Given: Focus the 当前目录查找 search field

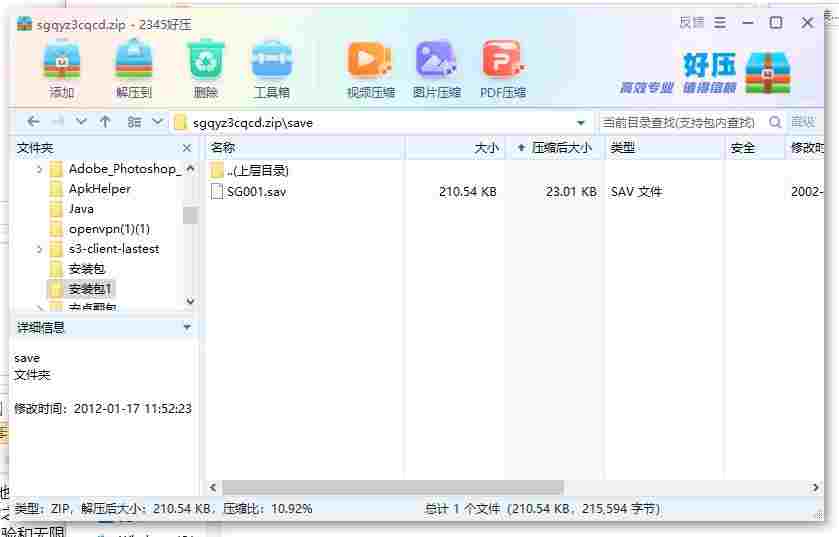Looking at the screenshot, I should 680,122.
